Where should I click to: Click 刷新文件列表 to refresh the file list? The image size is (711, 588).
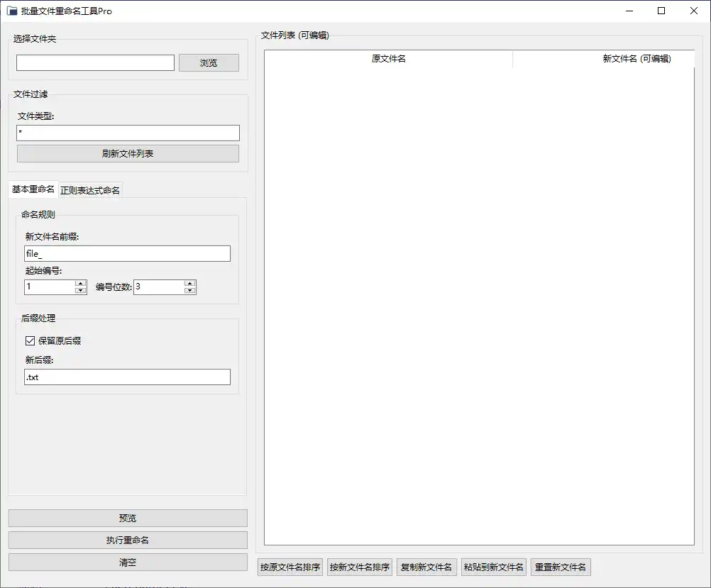tap(127, 154)
